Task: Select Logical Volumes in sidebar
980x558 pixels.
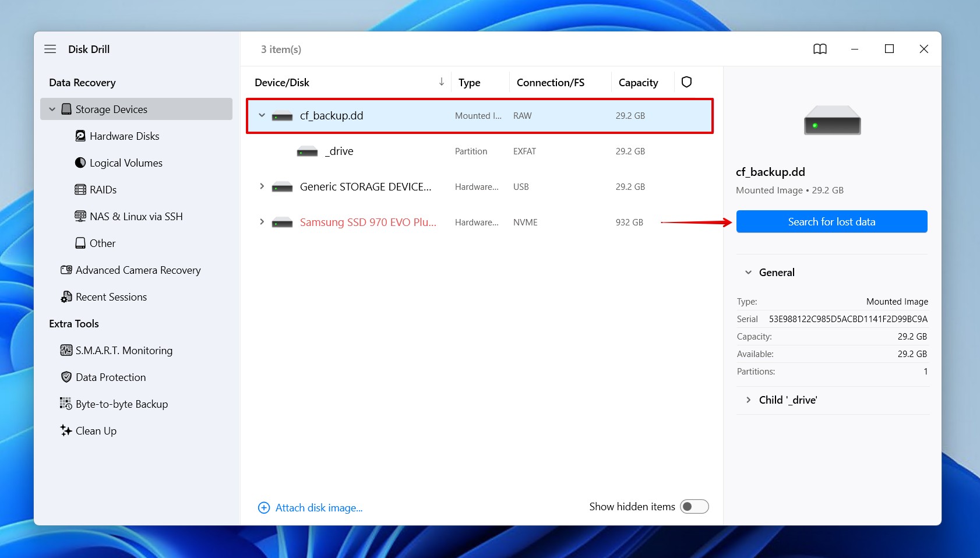Action: point(126,163)
